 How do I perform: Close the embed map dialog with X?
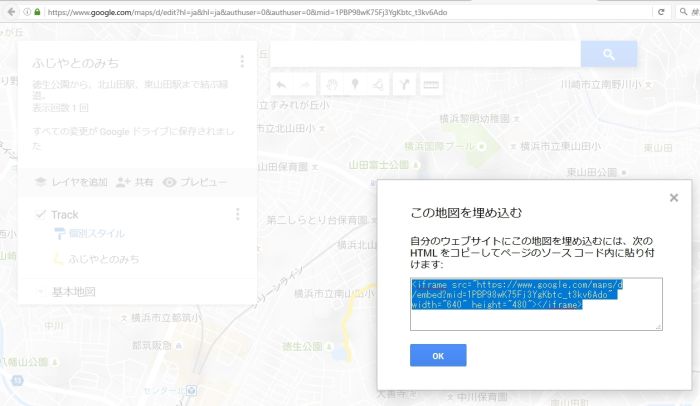[674, 198]
